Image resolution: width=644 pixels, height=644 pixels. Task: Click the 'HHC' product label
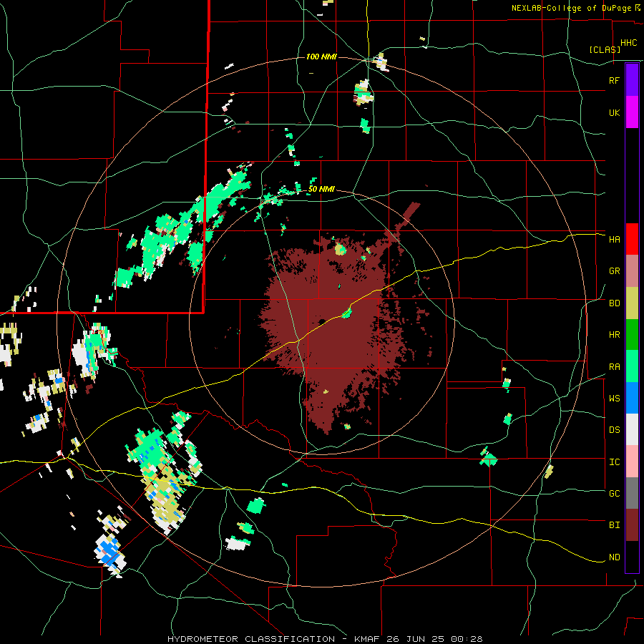[629, 43]
